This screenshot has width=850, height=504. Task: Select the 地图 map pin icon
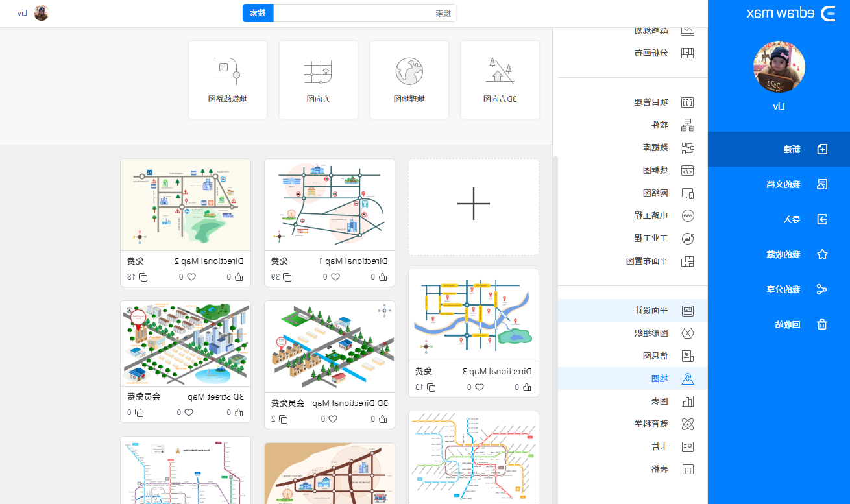pyautogui.click(x=688, y=379)
